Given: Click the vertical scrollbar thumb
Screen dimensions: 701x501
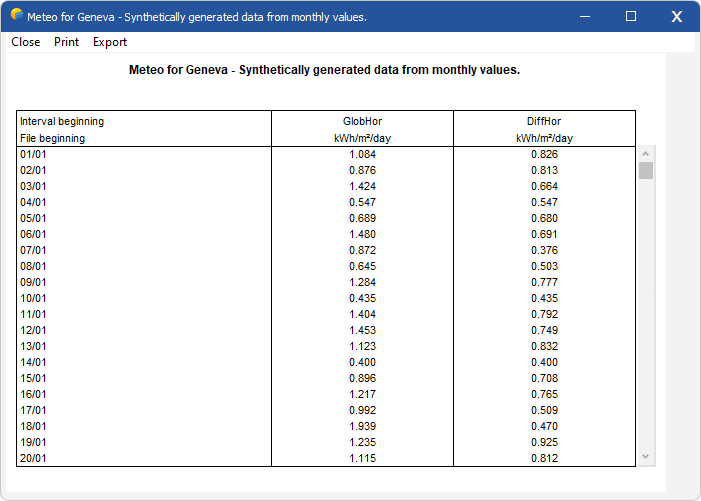Looking at the screenshot, I should tap(646, 170).
